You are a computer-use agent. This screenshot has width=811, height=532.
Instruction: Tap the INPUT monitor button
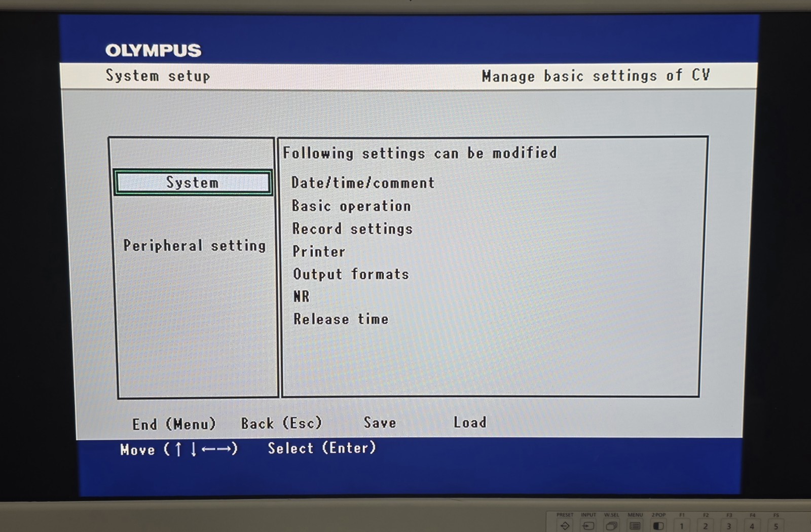pos(588,525)
